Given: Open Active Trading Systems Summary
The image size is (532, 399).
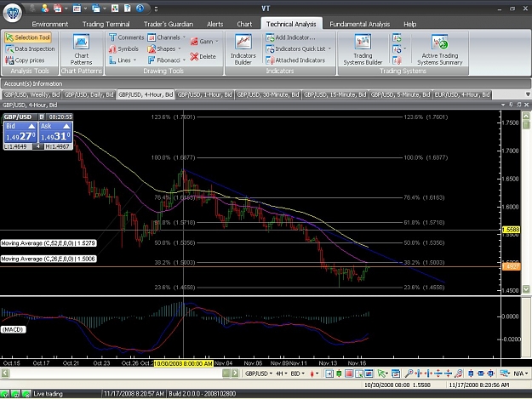Looking at the screenshot, I should [440, 49].
